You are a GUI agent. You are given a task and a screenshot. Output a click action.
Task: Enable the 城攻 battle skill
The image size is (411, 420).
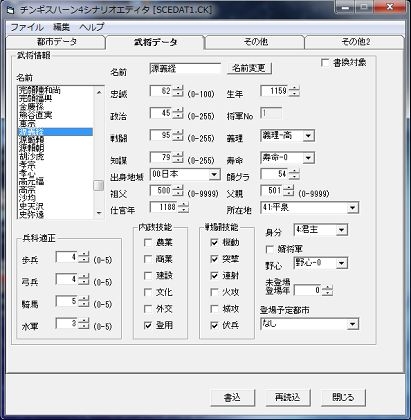click(215, 309)
